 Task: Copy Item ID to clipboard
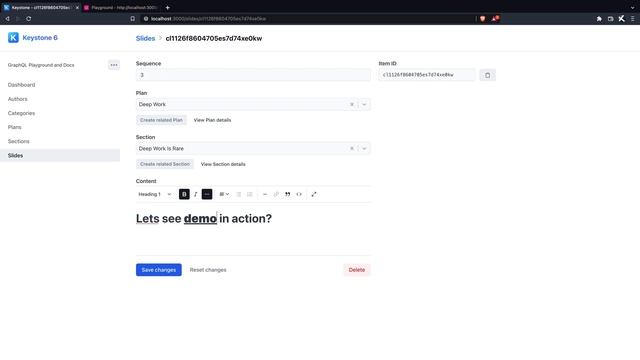(x=487, y=75)
